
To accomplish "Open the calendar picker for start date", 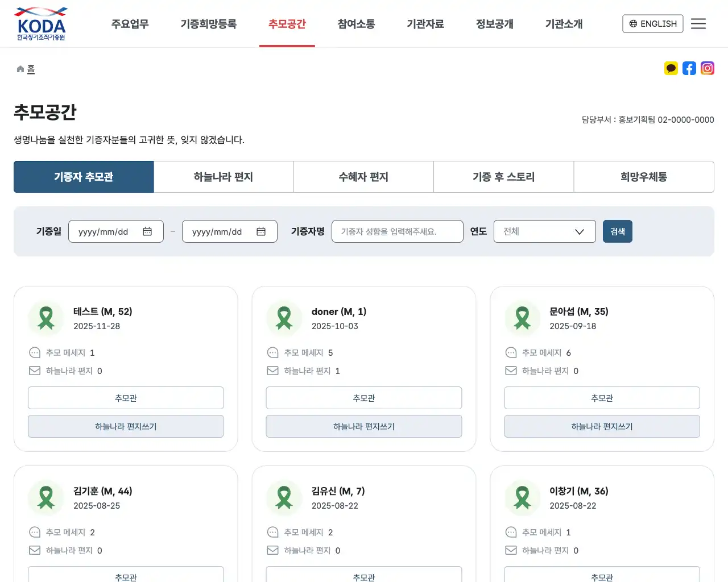I will point(147,231).
